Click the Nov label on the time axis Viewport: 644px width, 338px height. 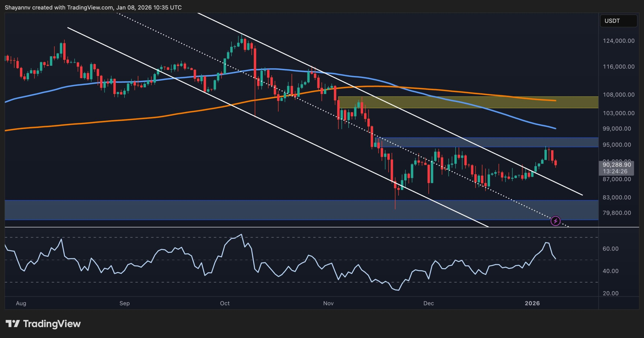point(328,303)
